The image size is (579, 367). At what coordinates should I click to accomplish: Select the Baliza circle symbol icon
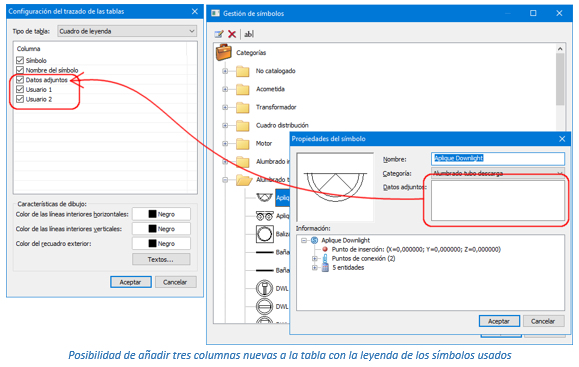tap(265, 234)
